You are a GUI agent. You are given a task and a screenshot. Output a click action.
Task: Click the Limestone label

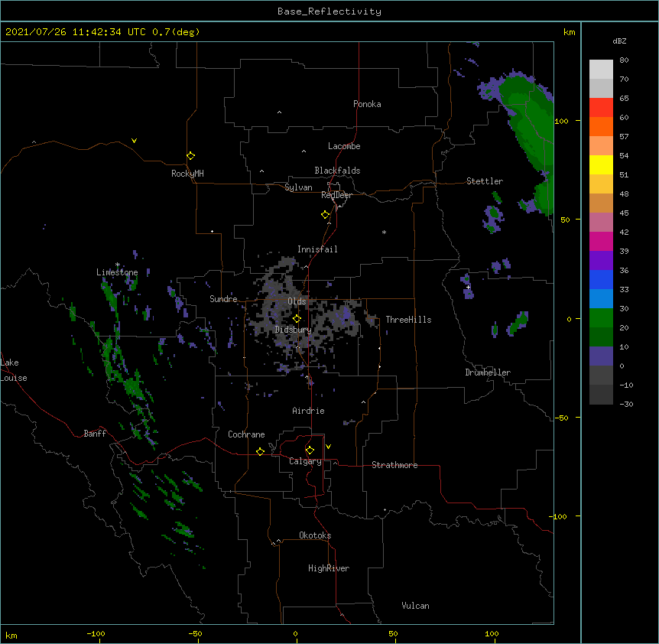(x=117, y=272)
